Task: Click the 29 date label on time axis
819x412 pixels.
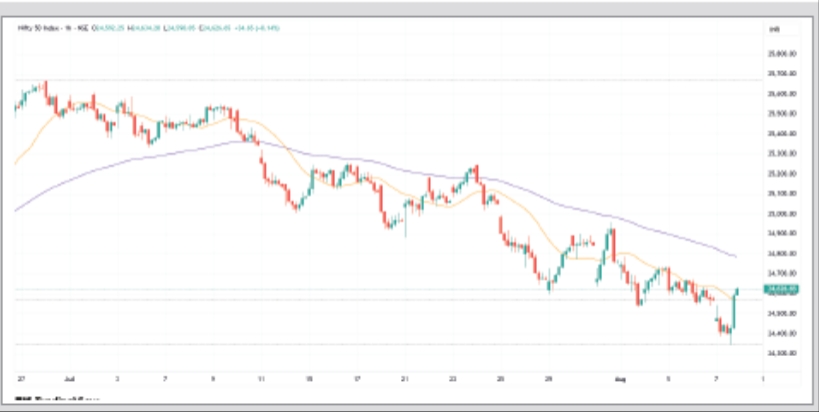Action: [x=549, y=380]
